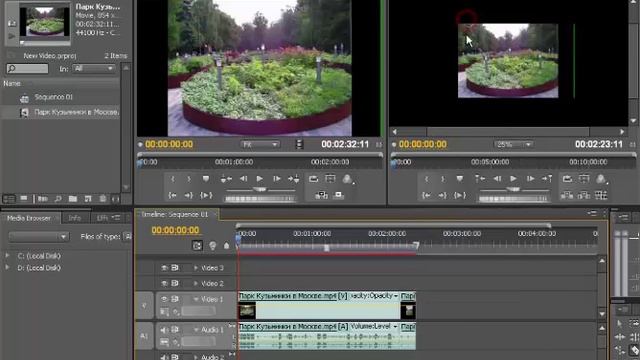Expand the Video 2 track
This screenshot has width=640, height=360.
point(196,283)
